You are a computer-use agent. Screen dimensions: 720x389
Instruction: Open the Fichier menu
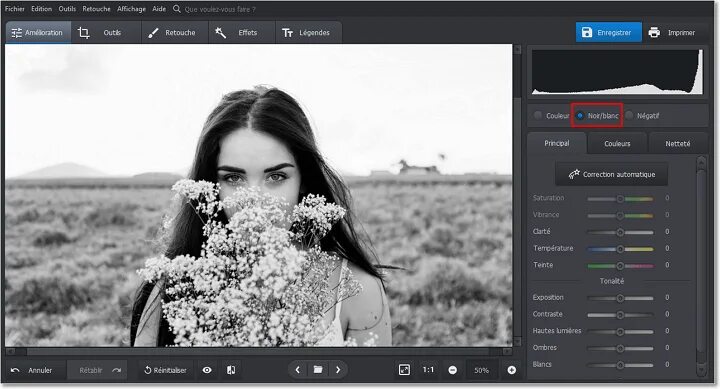click(x=15, y=9)
